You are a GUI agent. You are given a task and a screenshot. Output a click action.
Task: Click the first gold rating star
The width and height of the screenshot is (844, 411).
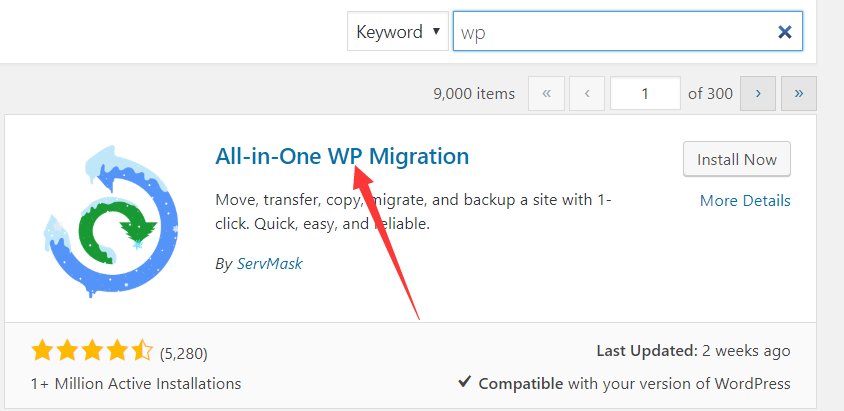(42, 351)
